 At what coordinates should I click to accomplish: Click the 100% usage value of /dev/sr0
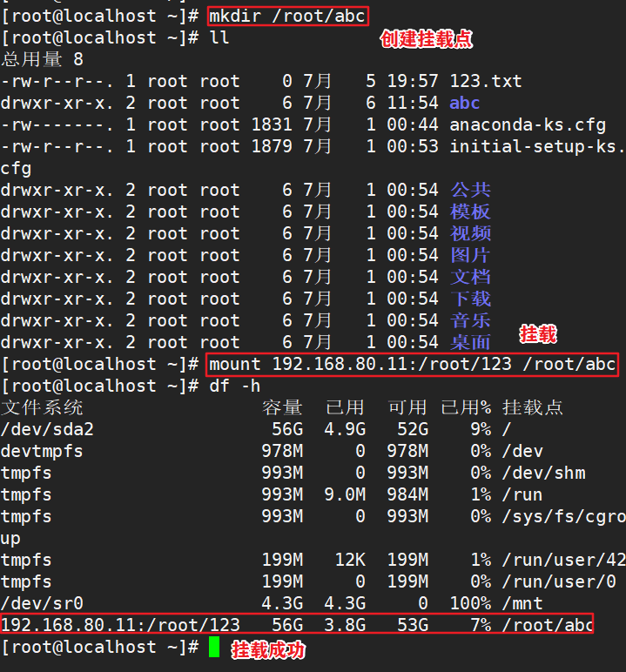(470, 604)
